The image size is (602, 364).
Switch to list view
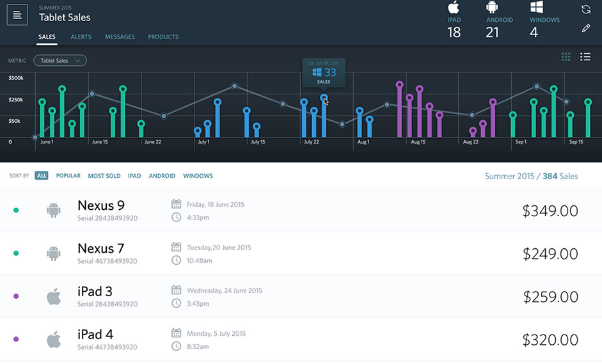585,57
